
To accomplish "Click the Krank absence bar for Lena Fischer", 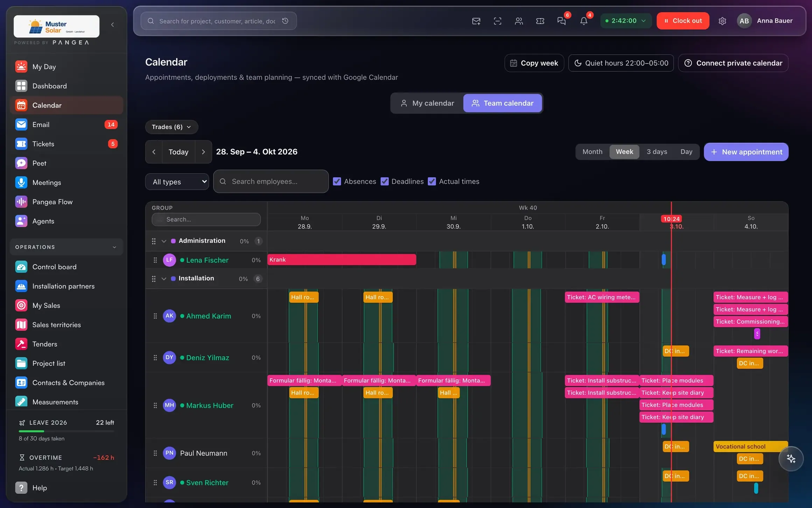I will tap(342, 260).
